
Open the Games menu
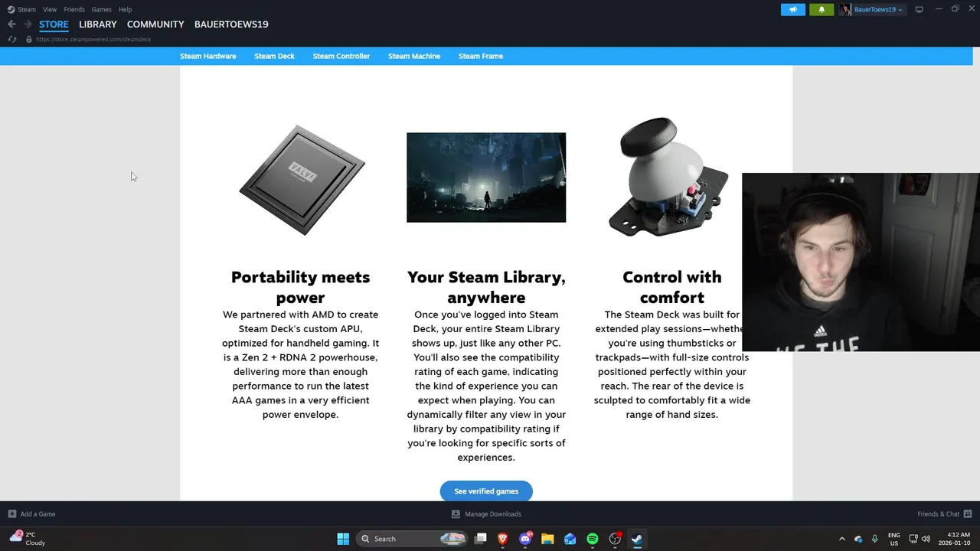(101, 9)
